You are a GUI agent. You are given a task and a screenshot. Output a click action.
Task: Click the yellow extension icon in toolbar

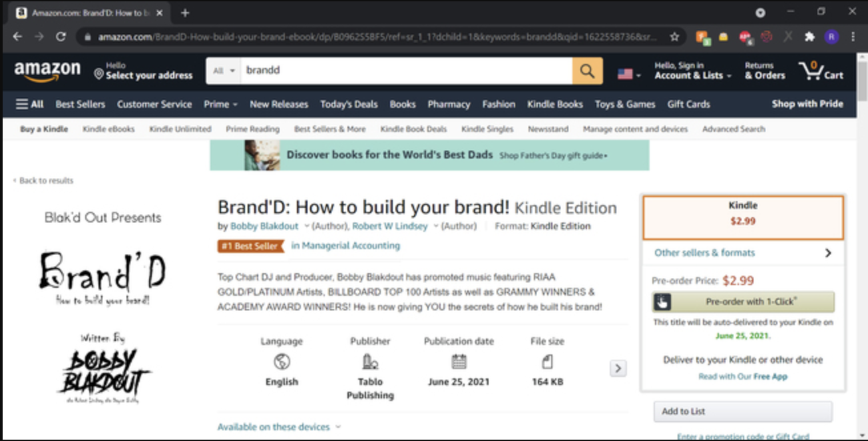click(724, 37)
